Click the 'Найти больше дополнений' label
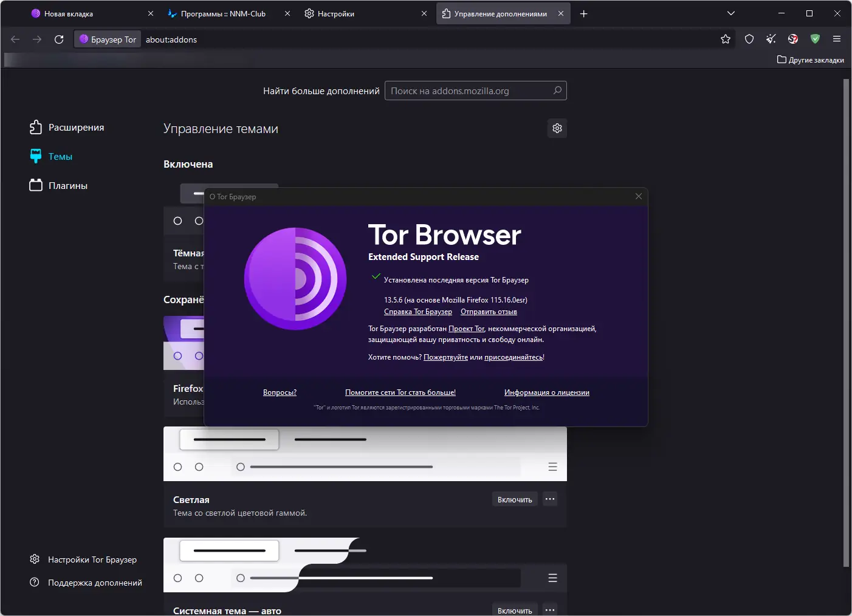852x616 pixels. [321, 91]
